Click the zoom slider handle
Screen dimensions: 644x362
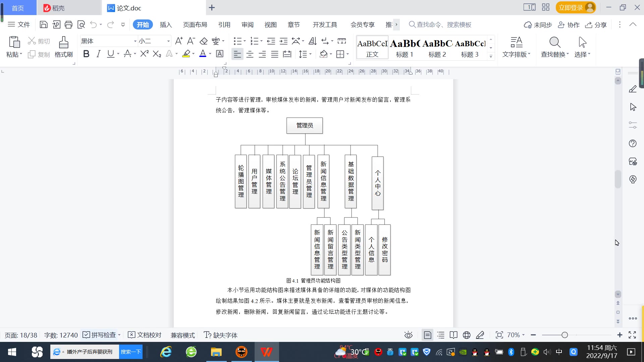[565, 335]
